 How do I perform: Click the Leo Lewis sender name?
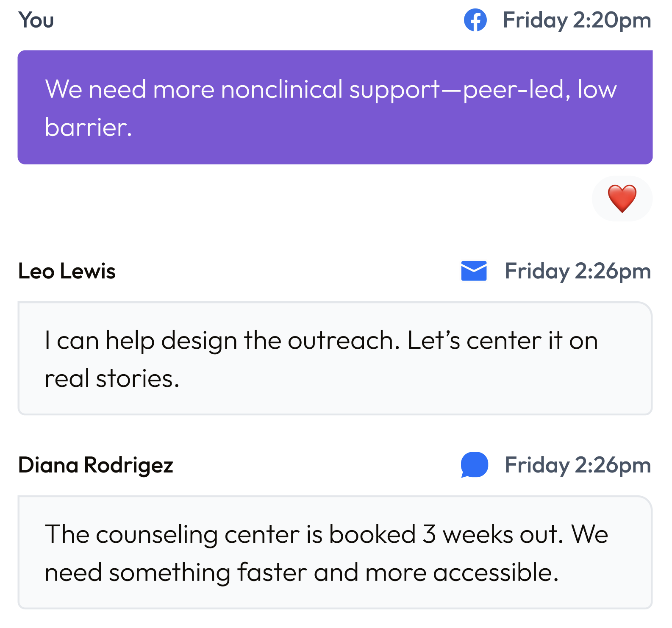(x=67, y=271)
